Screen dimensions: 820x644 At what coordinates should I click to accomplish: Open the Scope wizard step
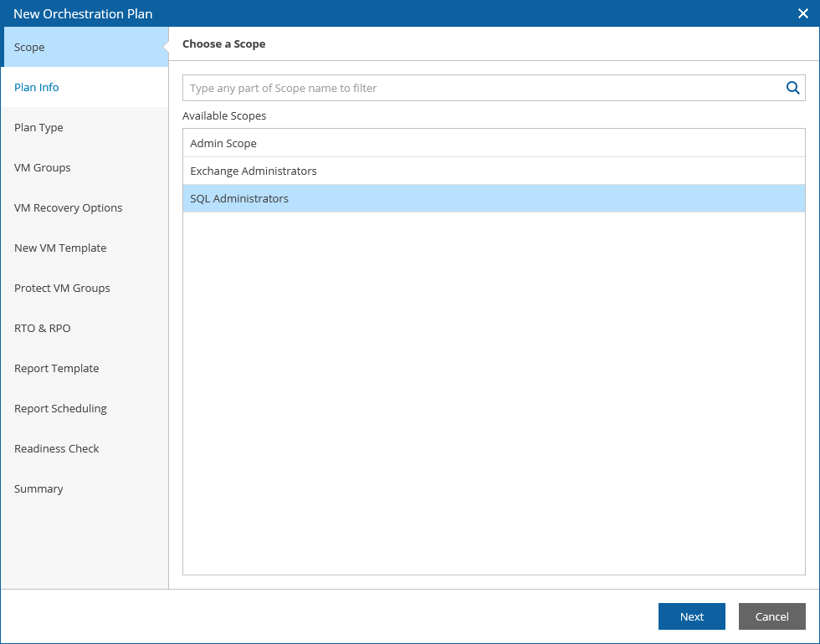tap(30, 47)
